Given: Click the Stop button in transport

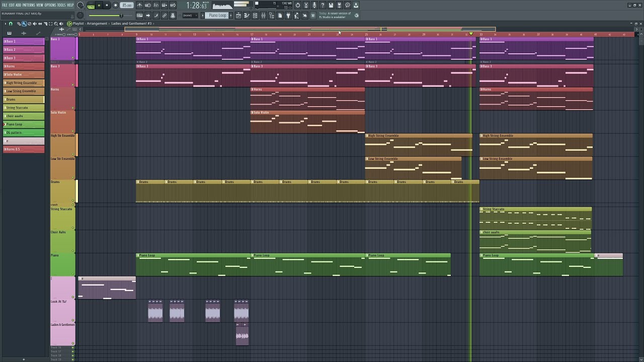Looking at the screenshot, I should pyautogui.click(x=107, y=5).
